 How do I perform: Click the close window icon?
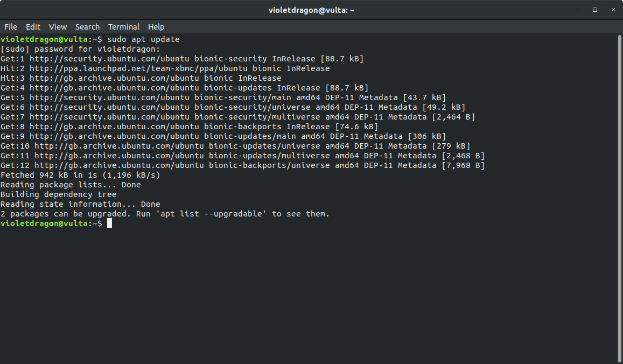[x=613, y=10]
